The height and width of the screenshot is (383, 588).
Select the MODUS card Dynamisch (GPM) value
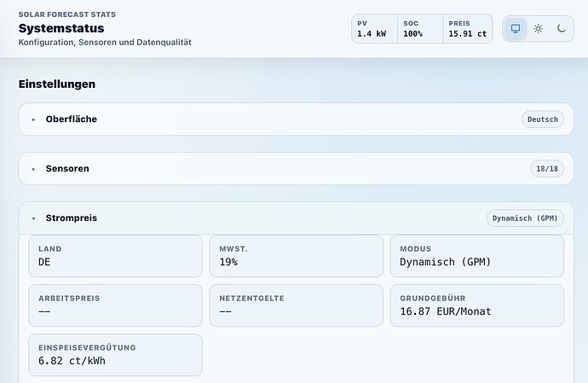(445, 262)
